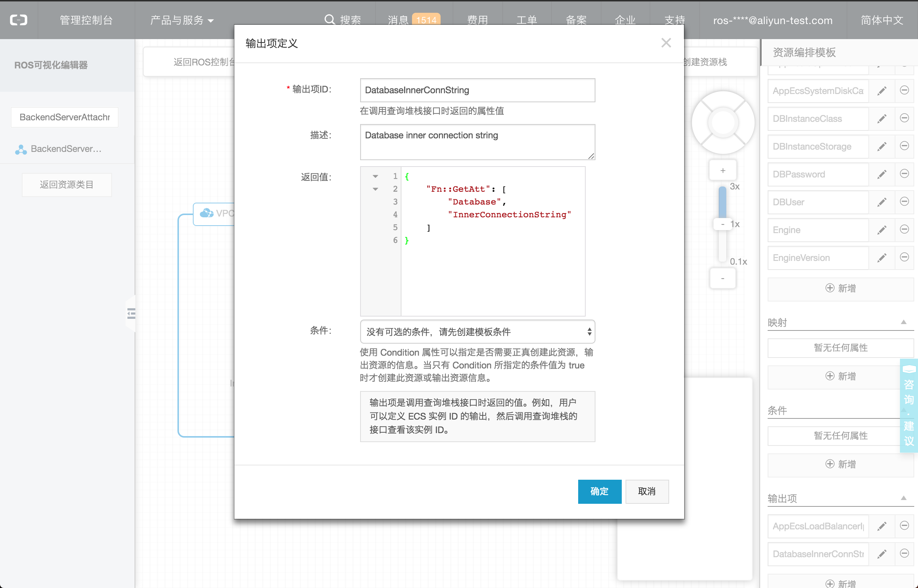This screenshot has width=918, height=588.
Task: Remove the AppEcsLoadBalancer output item
Action: [904, 526]
